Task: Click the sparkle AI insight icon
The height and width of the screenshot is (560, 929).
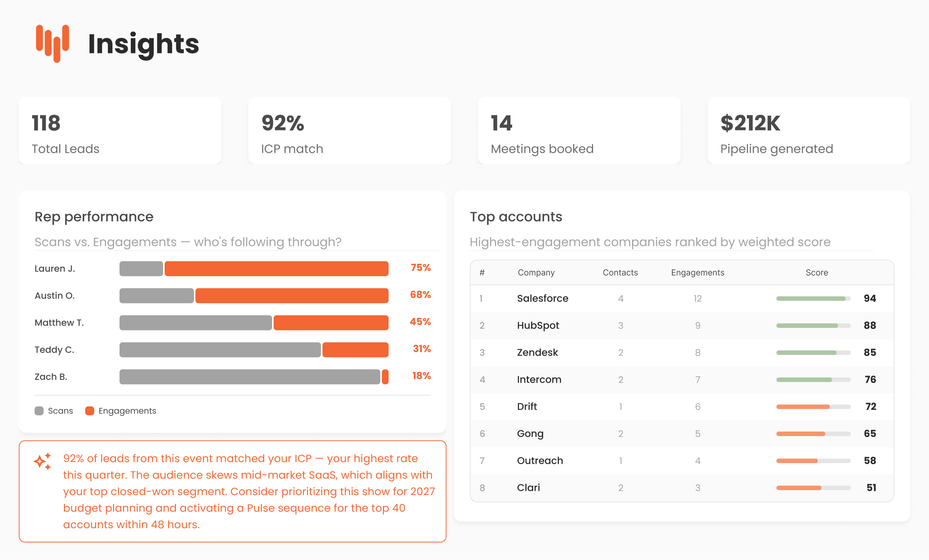Action: [x=42, y=461]
